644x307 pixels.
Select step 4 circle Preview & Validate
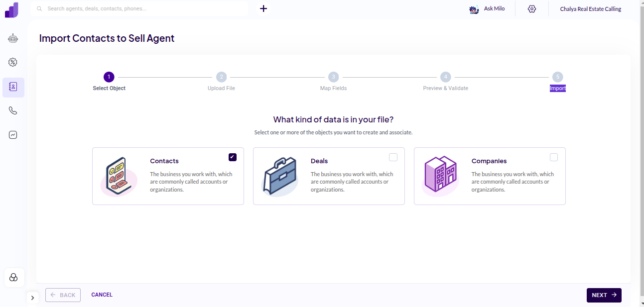446,77
